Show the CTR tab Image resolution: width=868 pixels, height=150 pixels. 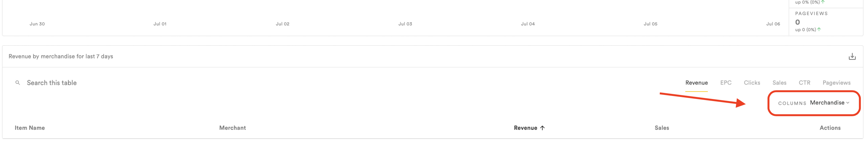pyautogui.click(x=804, y=83)
